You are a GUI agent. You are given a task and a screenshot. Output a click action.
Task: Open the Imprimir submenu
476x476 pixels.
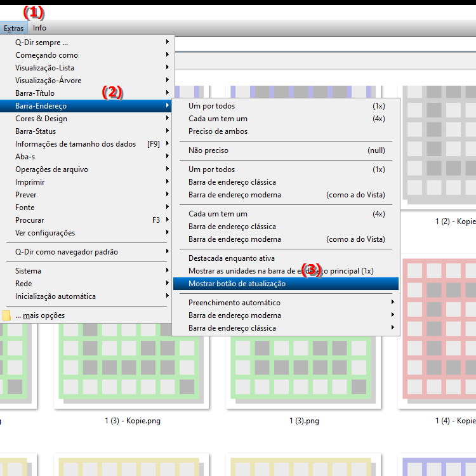pos(86,182)
